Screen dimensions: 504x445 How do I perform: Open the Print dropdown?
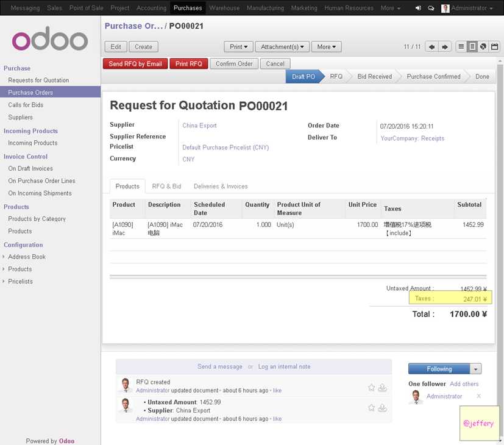[238, 46]
